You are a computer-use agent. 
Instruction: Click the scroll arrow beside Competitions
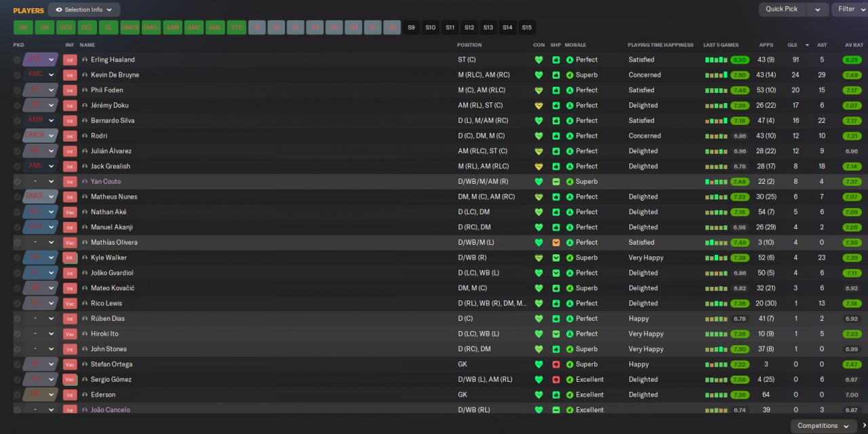[x=864, y=426]
